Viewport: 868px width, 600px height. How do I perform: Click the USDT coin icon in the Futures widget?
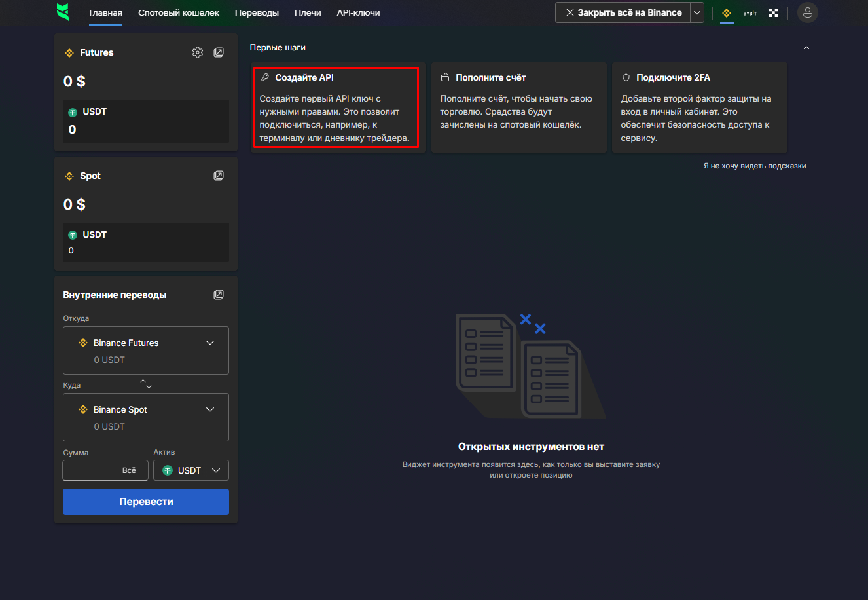[x=73, y=112]
